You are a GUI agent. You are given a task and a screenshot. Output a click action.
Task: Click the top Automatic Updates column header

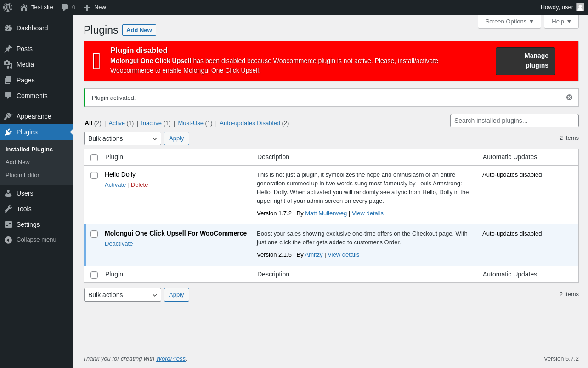coord(510,157)
